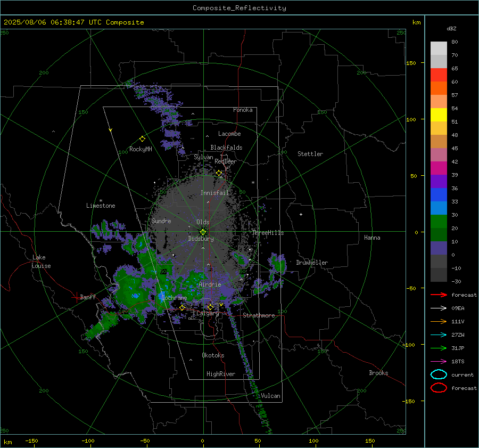479x448 pixels.
Task: Click the Lake Louise label
Action: click(x=41, y=262)
